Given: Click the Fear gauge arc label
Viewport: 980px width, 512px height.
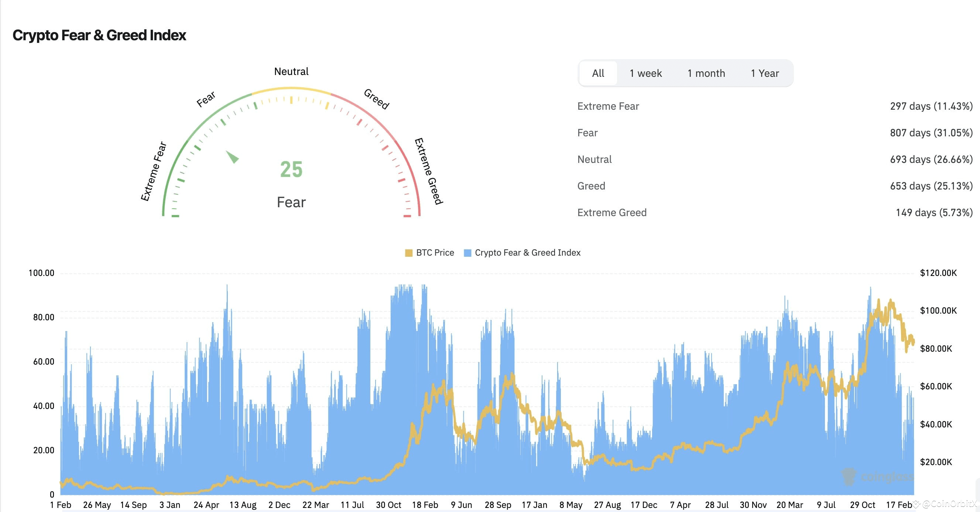Looking at the screenshot, I should click(x=206, y=99).
